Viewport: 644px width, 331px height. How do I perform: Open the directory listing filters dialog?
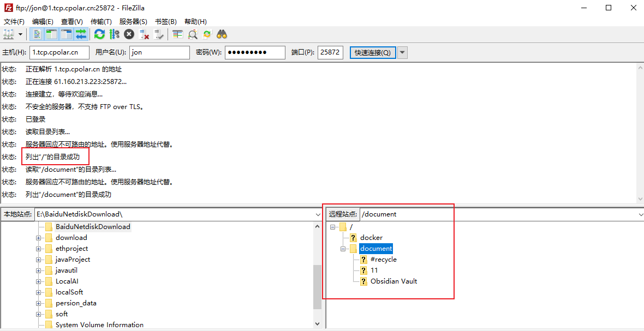tap(177, 34)
